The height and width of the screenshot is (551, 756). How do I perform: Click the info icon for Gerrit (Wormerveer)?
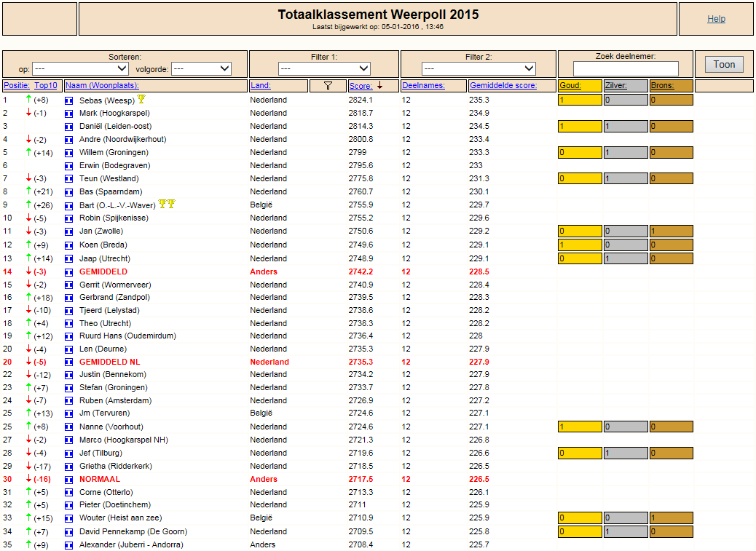click(69, 285)
